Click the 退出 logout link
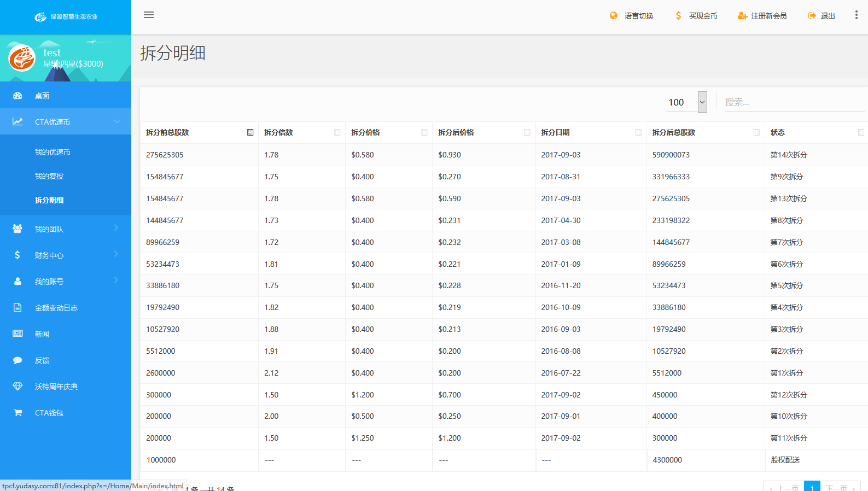The height and width of the screenshot is (491, 868). click(x=822, y=16)
